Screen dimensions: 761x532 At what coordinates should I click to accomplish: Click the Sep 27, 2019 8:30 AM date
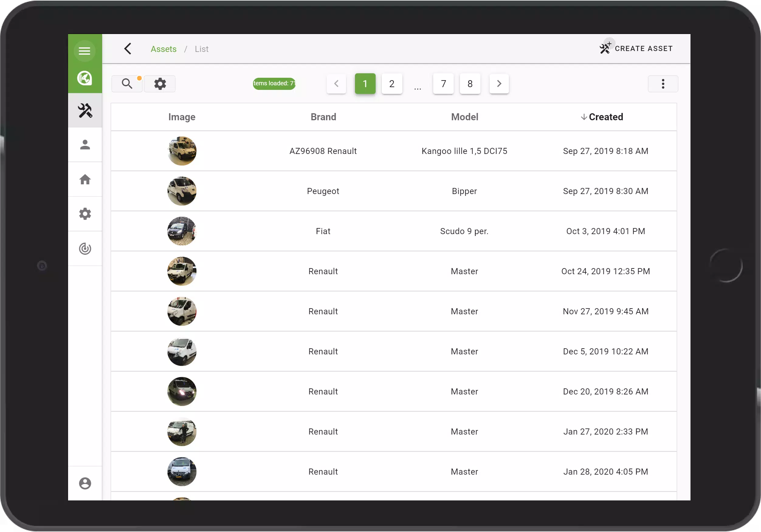coord(606,191)
